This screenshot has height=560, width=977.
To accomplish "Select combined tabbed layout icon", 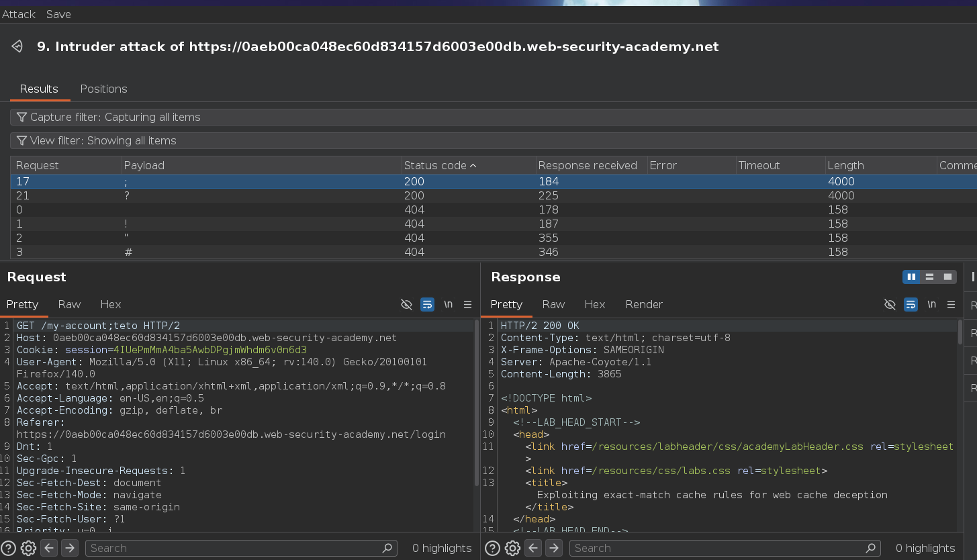I will [x=947, y=277].
